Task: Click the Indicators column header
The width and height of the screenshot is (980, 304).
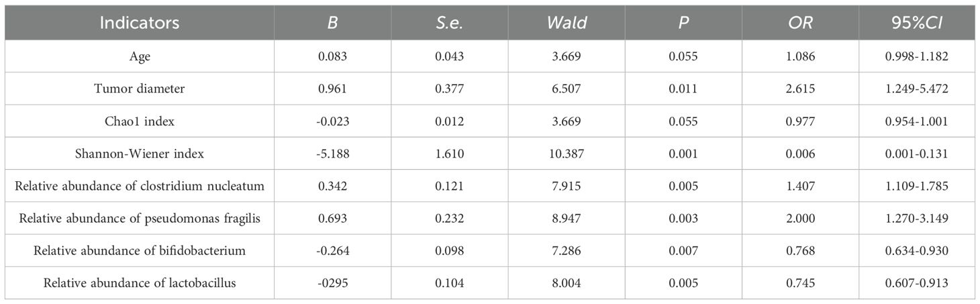Action: coord(140,23)
